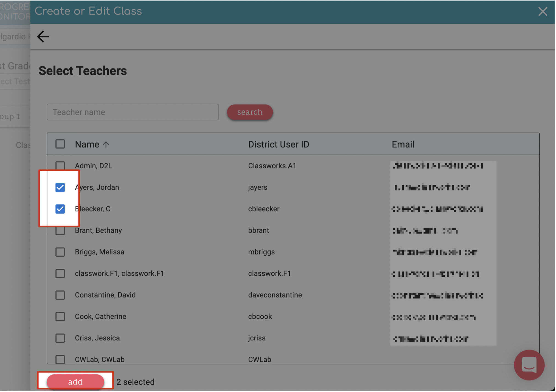This screenshot has height=392, width=556.
Task: Uncheck Ayers, Jordan checkbox
Action: (60, 188)
